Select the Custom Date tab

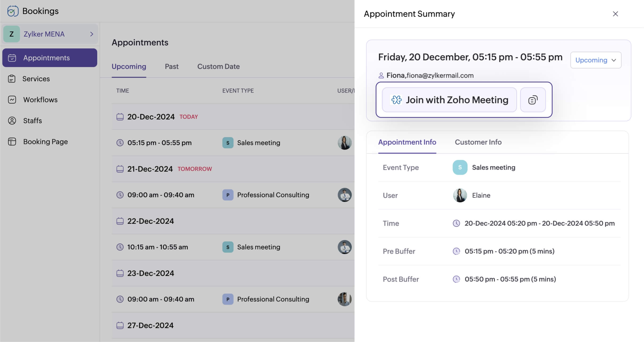(x=218, y=66)
